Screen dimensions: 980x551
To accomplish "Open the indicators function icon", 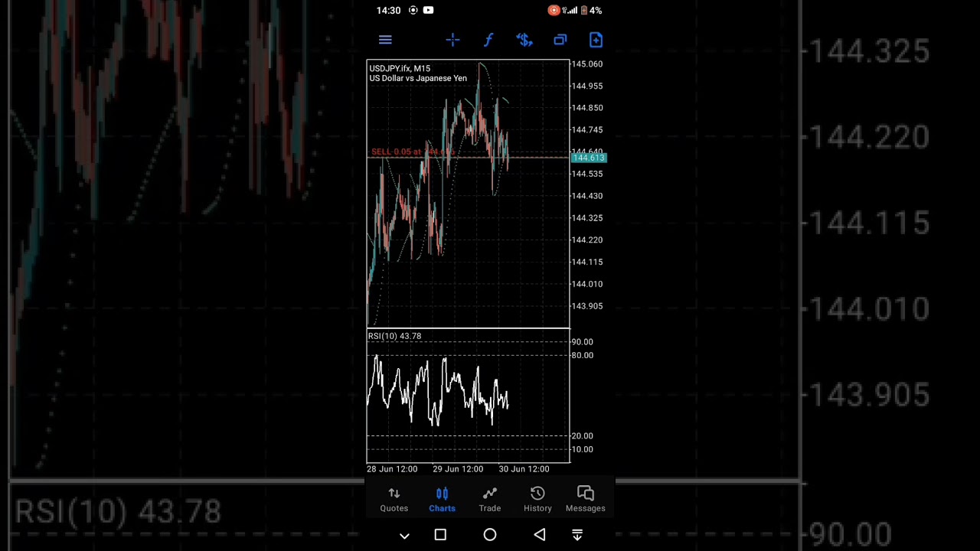I will click(x=488, y=40).
